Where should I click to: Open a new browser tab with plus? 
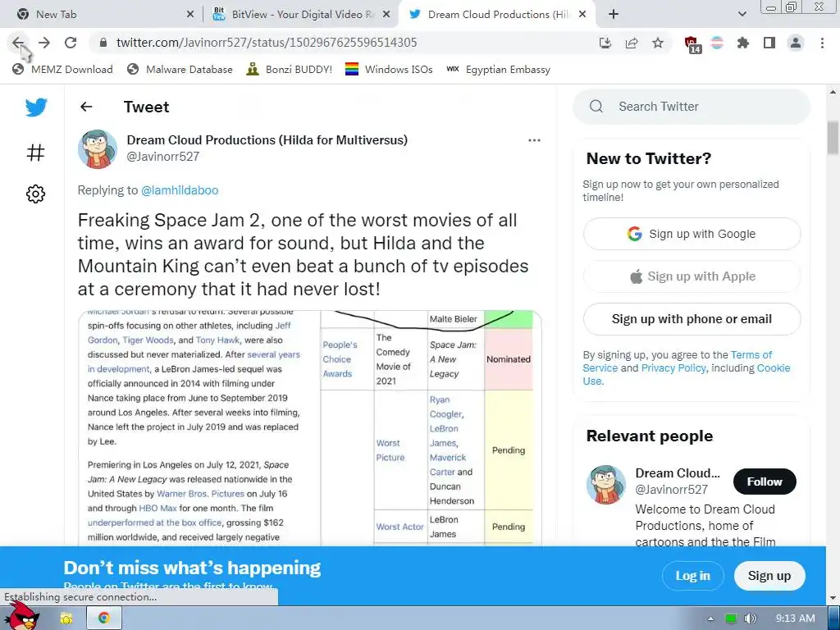click(614, 15)
